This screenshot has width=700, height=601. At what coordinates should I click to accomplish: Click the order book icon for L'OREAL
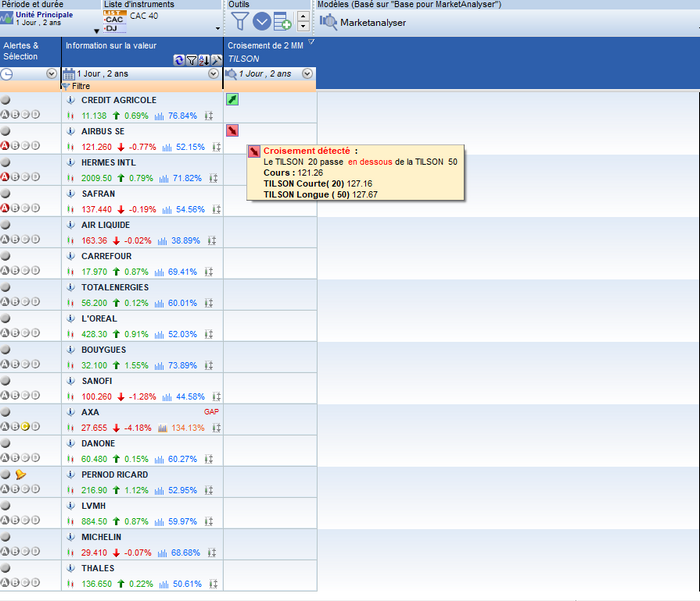click(208, 334)
